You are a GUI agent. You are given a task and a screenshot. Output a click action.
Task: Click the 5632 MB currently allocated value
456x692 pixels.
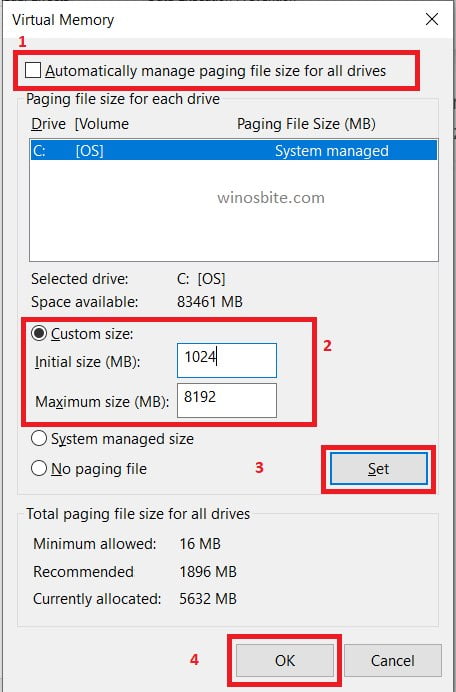[x=208, y=599]
